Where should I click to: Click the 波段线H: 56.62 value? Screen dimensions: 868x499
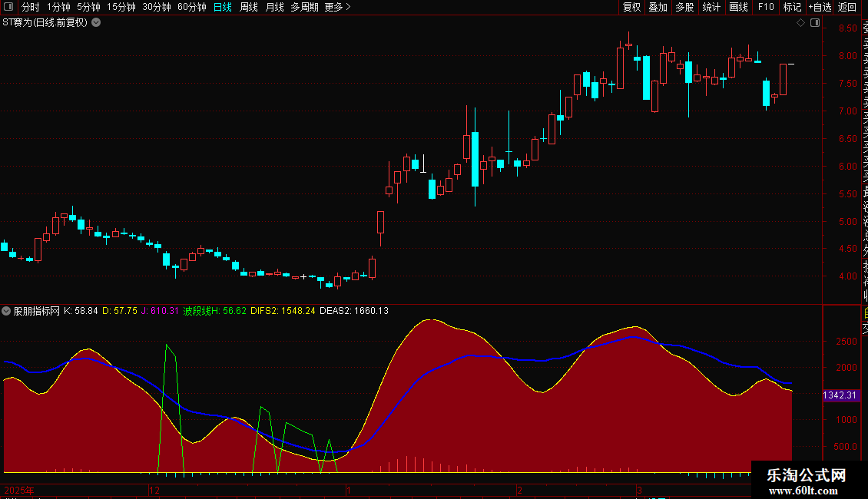(x=215, y=311)
